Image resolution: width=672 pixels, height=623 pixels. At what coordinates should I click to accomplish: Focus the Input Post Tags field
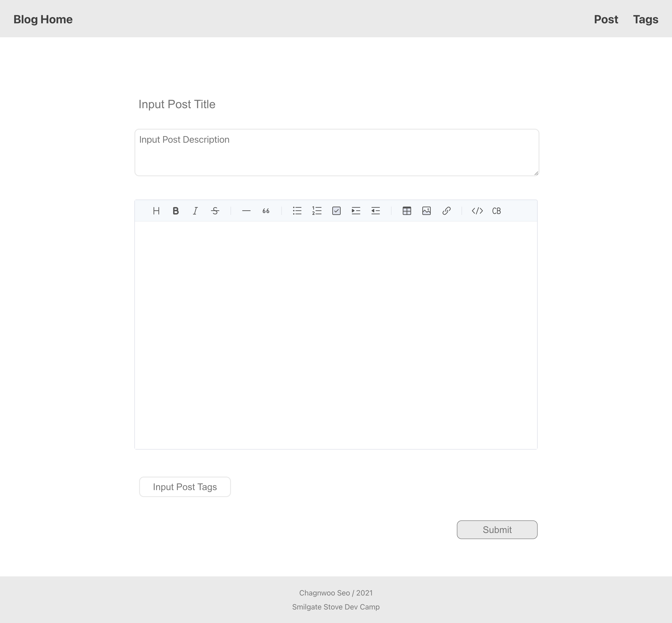(185, 487)
